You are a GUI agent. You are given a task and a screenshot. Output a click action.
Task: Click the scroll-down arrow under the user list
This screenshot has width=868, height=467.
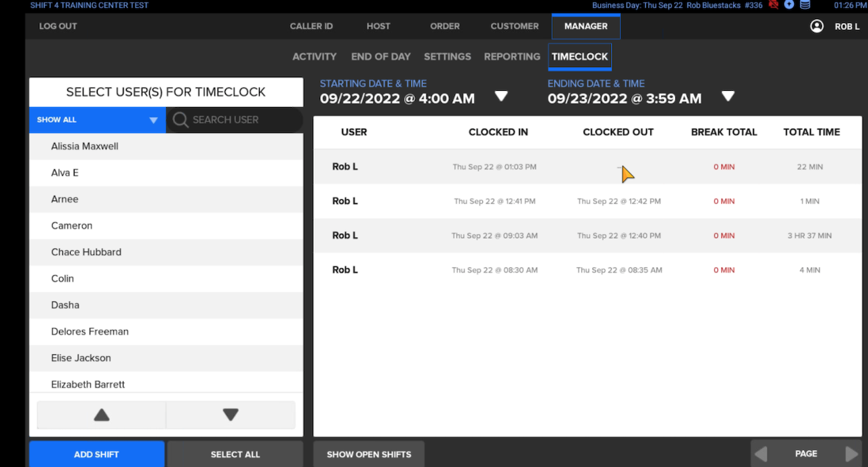230,414
